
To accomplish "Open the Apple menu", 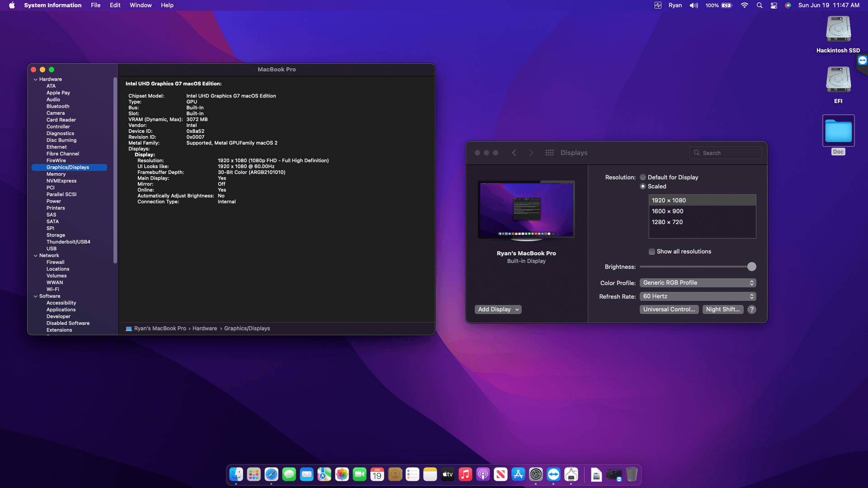I will click(x=12, y=5).
